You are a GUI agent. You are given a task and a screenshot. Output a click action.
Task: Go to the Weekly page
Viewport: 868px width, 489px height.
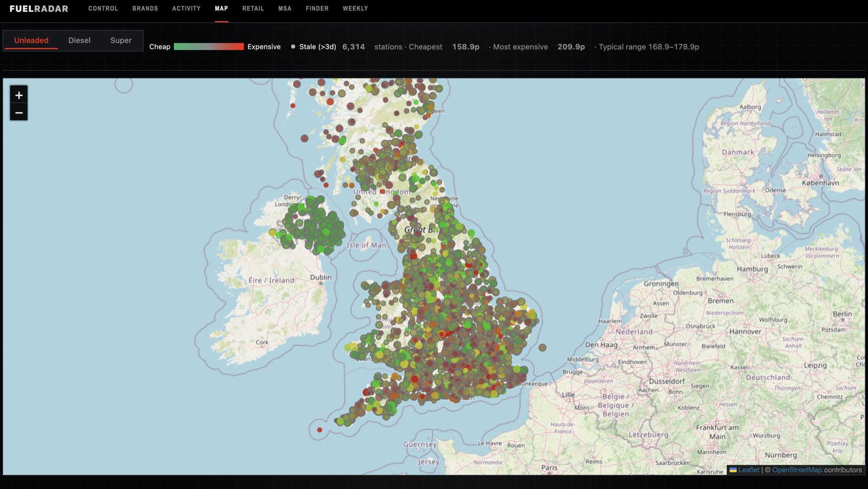355,9
